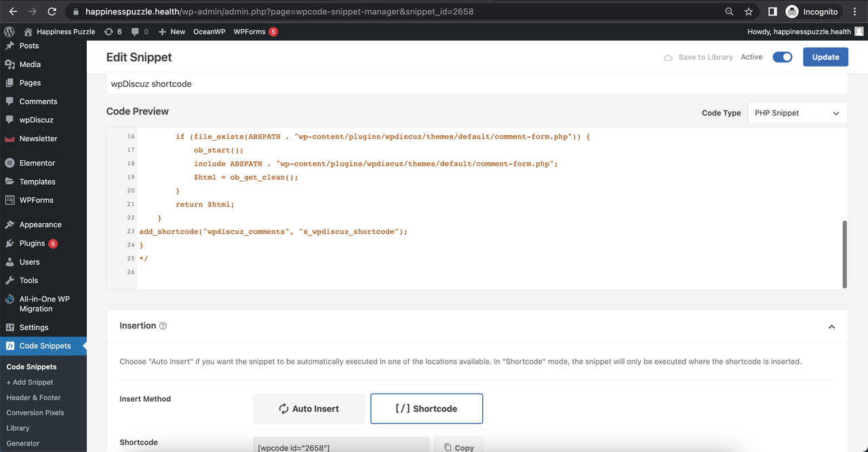Click the WordPress logo in admin bar
Image resolution: width=868 pixels, height=452 pixels.
(9, 32)
